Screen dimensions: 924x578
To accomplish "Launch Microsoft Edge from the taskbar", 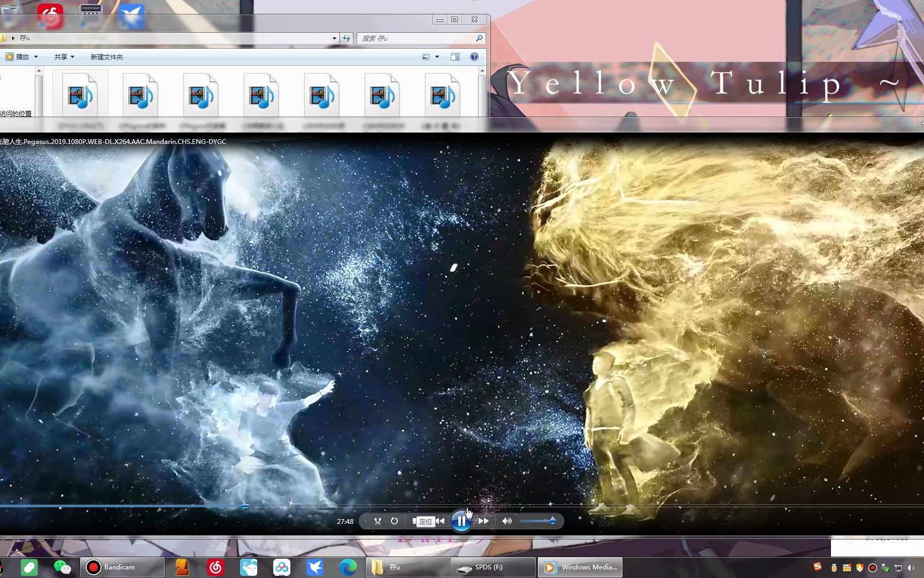I will [x=348, y=567].
